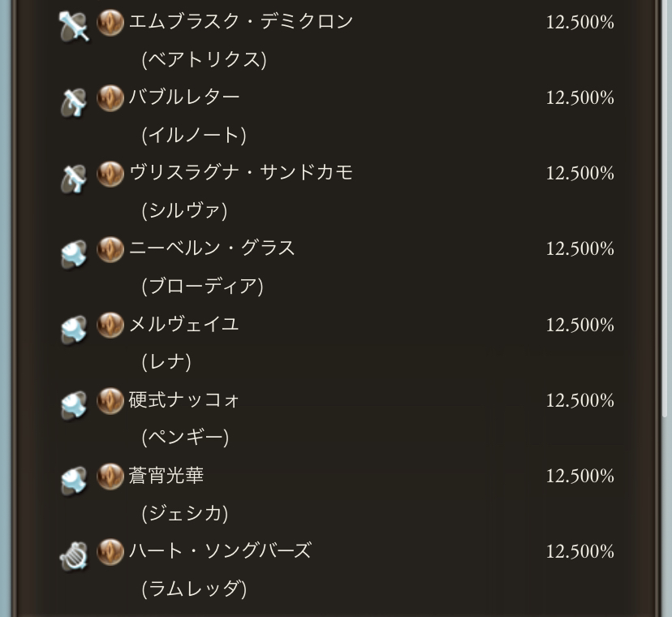This screenshot has width=672, height=617.
Task: Click the character name (レナ)
Action: [x=166, y=361]
